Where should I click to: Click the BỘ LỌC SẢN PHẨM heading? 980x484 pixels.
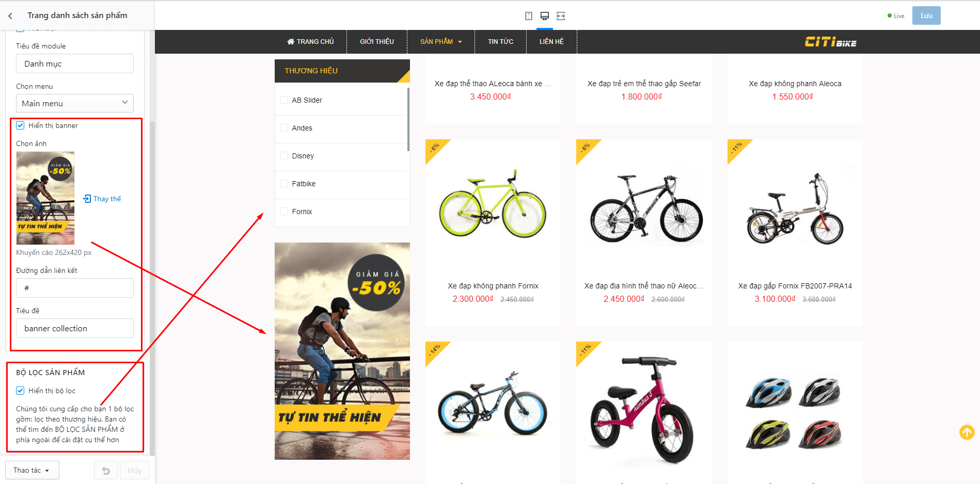(51, 373)
